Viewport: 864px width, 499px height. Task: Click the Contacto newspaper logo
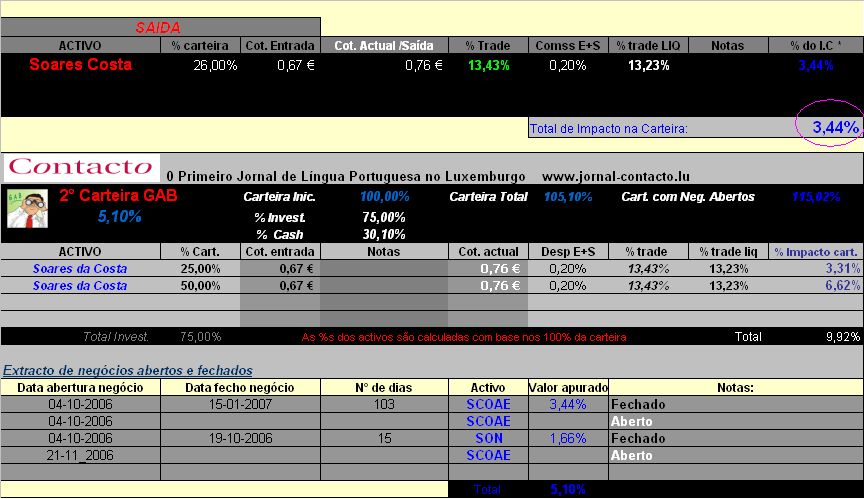point(82,167)
